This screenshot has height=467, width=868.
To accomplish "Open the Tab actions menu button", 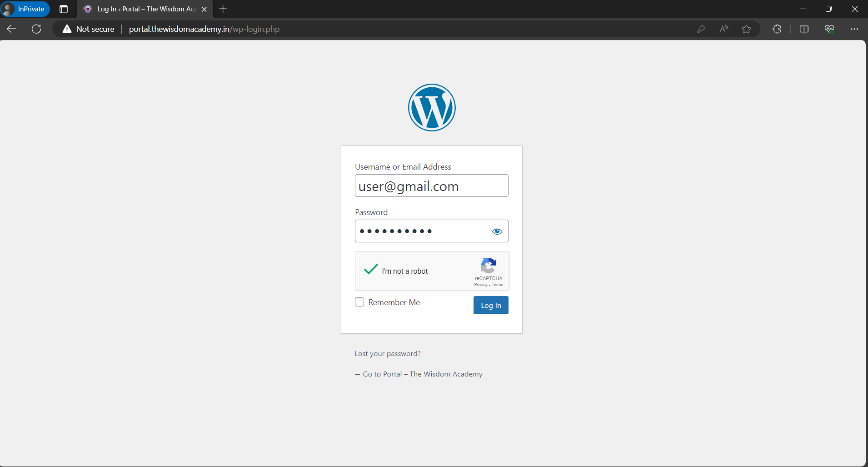I will (64, 9).
